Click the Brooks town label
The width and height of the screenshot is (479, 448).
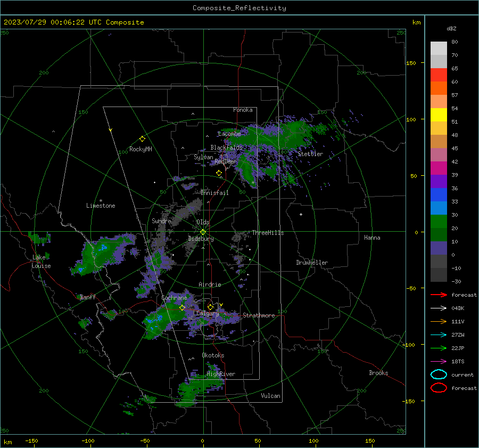tap(378, 373)
